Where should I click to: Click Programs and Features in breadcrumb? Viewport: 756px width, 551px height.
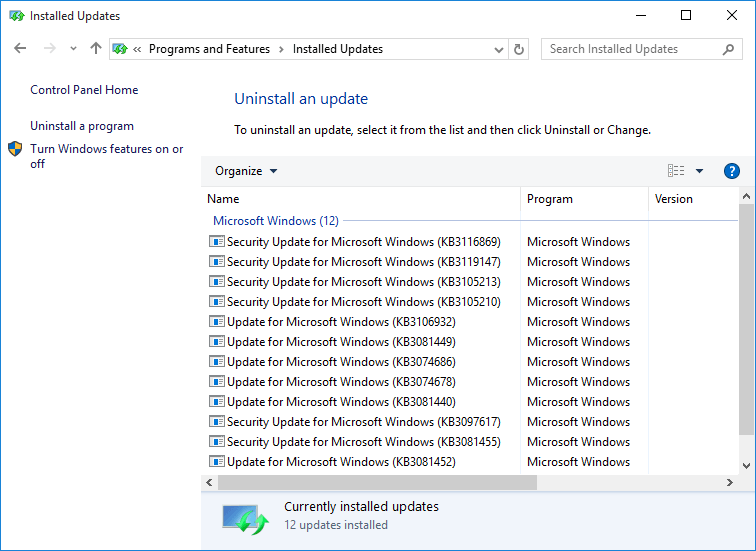tap(209, 49)
